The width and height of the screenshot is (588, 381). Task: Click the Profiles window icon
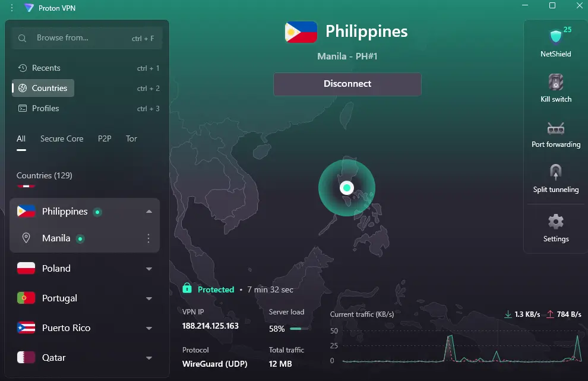23,108
